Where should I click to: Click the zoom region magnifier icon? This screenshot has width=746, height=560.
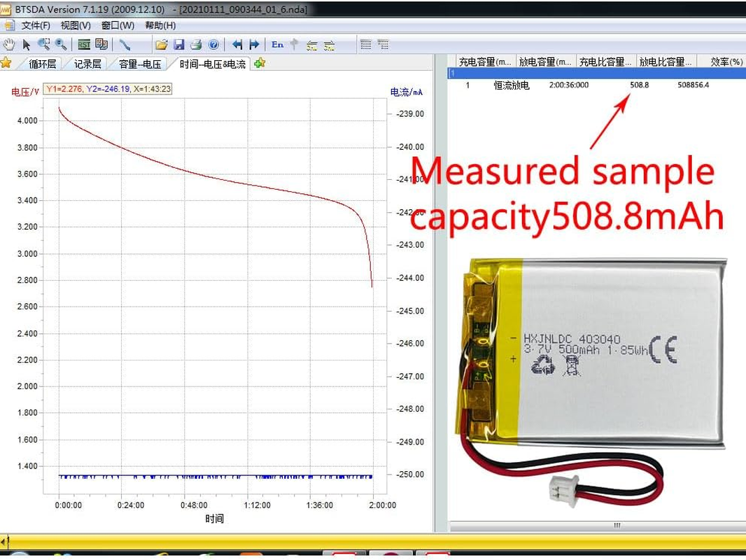[43, 44]
